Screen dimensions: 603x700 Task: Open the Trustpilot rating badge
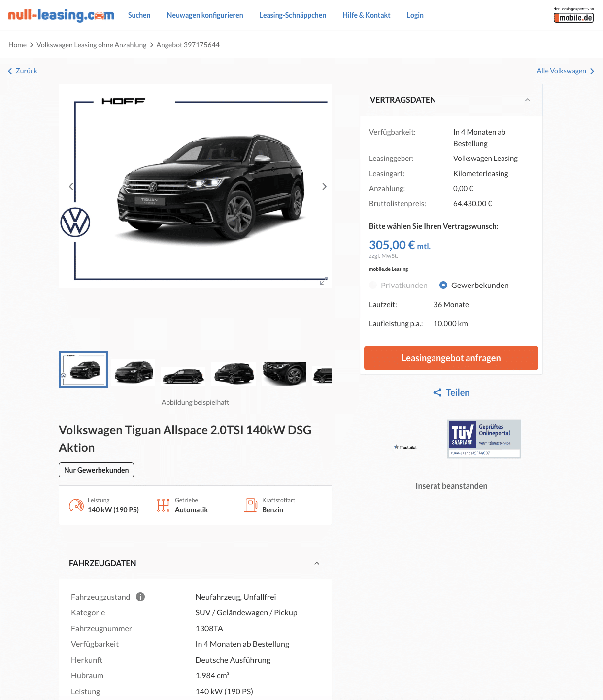point(405,447)
